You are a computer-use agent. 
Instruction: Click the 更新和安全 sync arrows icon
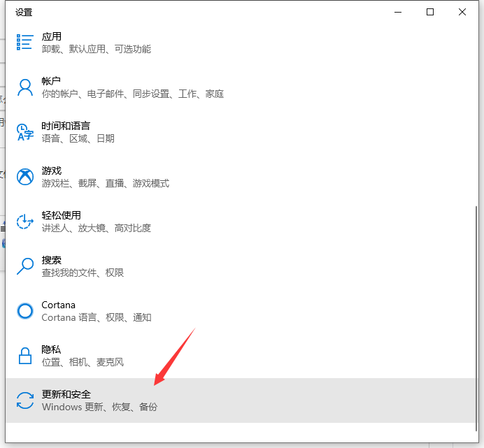[25, 400]
